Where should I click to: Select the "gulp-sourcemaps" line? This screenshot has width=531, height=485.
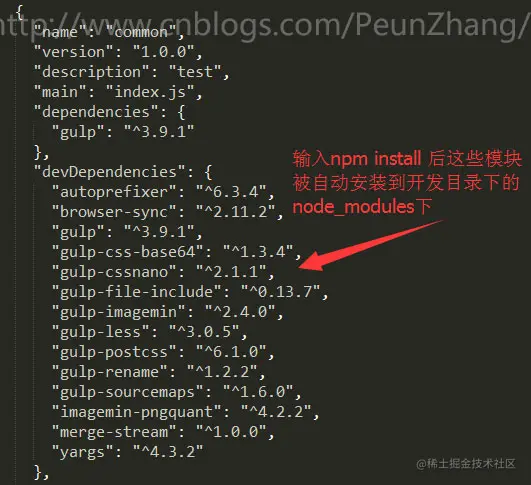(x=176, y=392)
